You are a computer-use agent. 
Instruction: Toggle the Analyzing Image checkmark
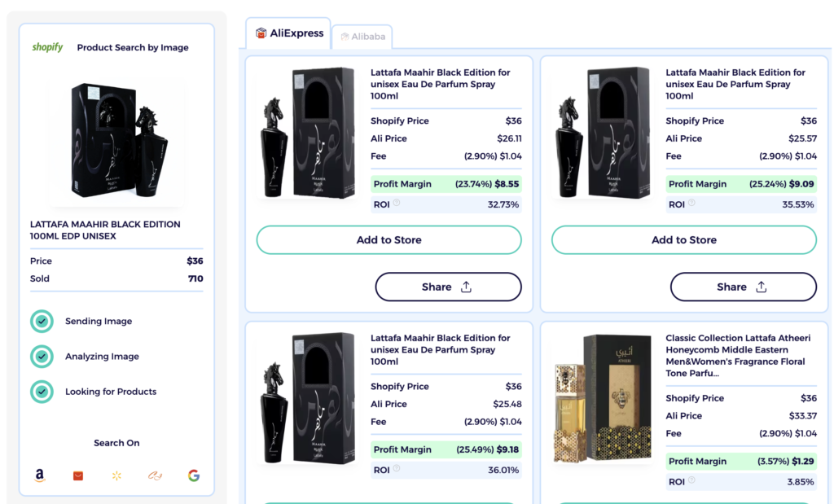(42, 357)
